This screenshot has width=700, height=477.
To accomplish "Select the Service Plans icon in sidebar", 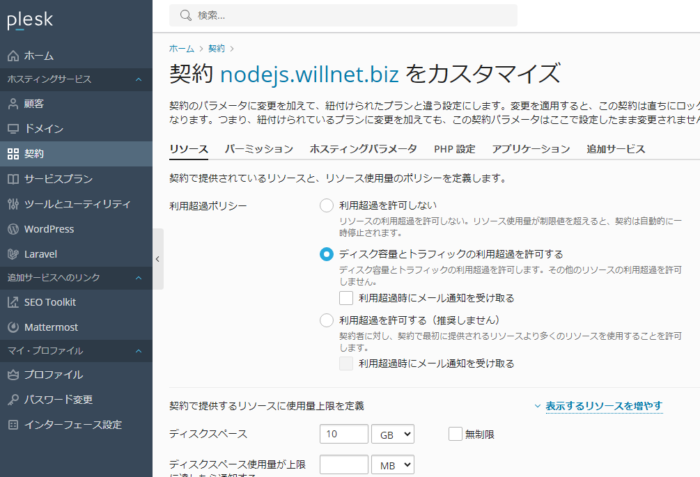I will 13,179.
